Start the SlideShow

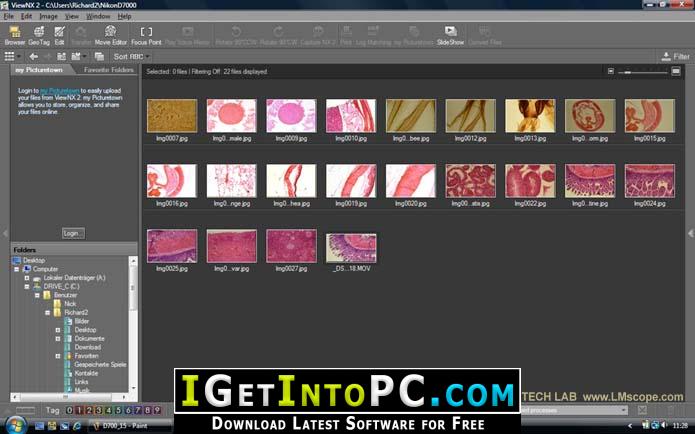[450, 35]
